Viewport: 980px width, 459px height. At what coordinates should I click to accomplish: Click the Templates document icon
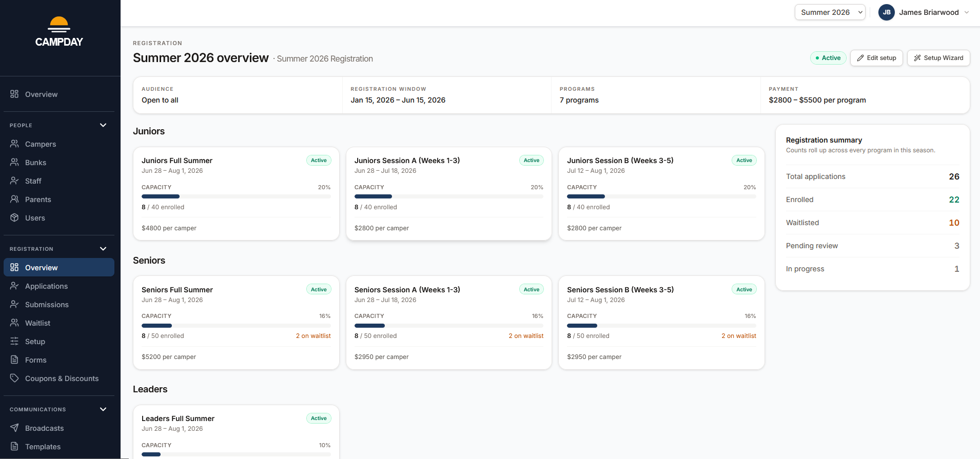[14, 446]
